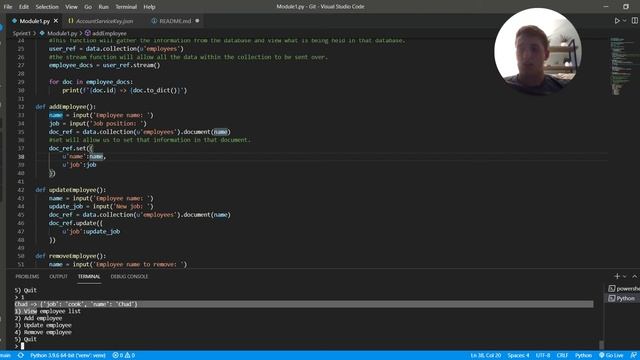Run the Python file with play icon

pyautogui.click(x=617, y=21)
